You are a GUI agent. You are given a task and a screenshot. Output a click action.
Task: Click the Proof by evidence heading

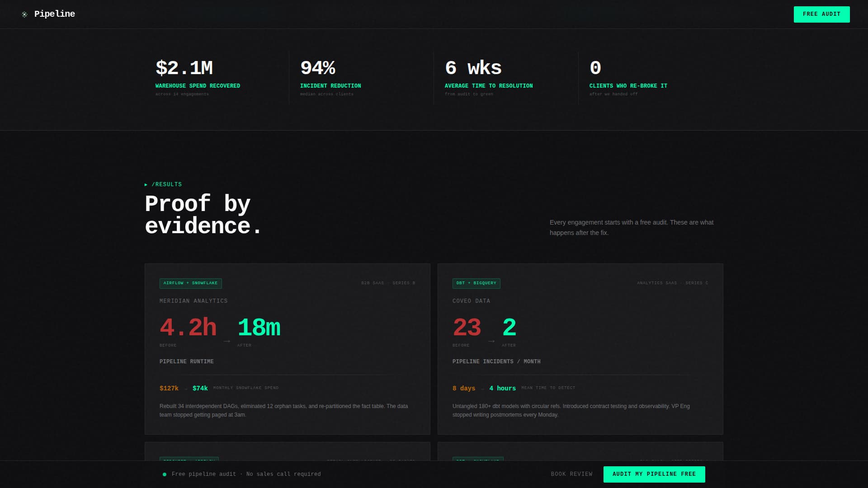click(x=203, y=215)
